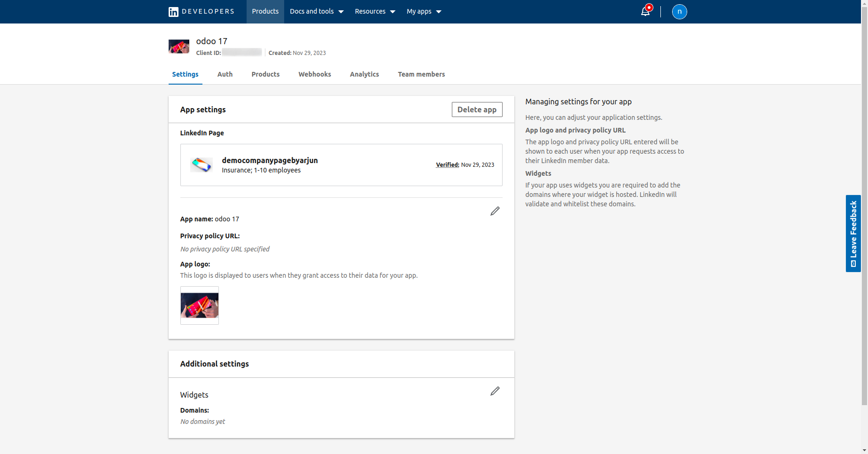The height and width of the screenshot is (454, 868).
Task: Expand the Resources dropdown menu
Action: (x=375, y=12)
